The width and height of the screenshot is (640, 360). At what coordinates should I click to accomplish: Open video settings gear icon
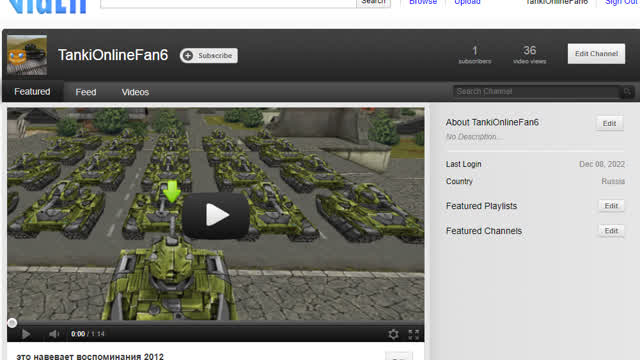click(393, 334)
